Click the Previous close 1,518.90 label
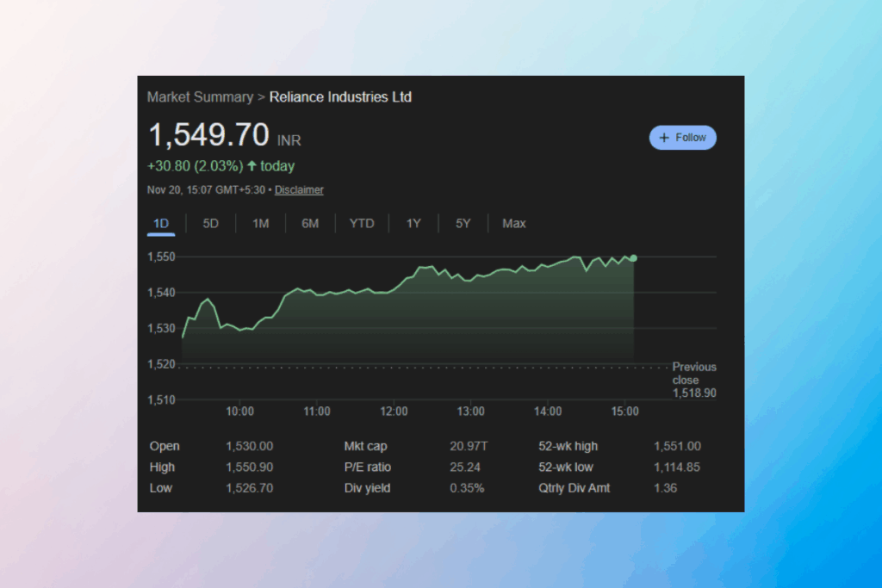Viewport: 882px width, 588px height. pos(693,380)
